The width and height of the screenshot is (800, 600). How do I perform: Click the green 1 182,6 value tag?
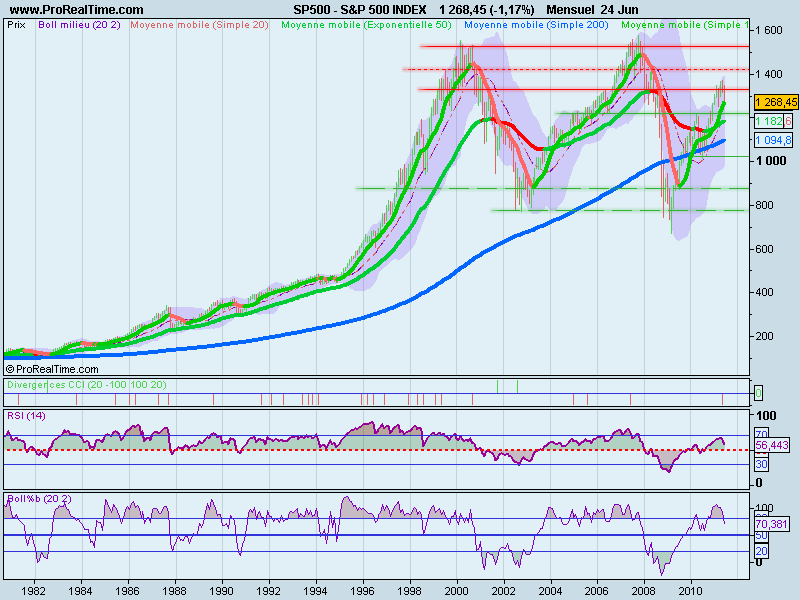(x=772, y=121)
